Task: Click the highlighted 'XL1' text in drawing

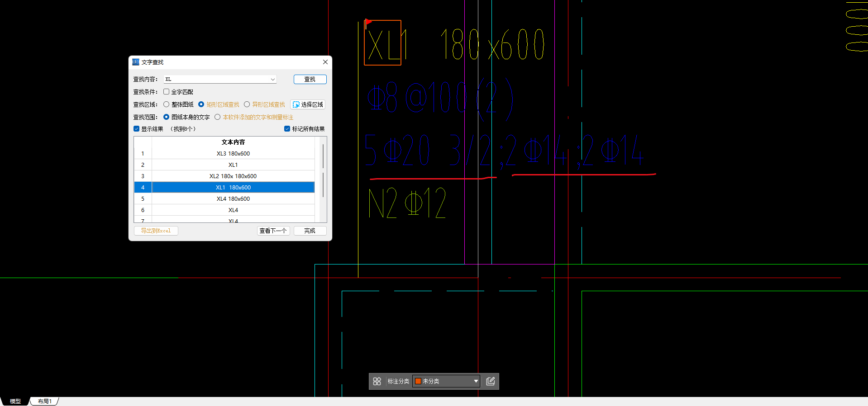Action: click(387, 44)
